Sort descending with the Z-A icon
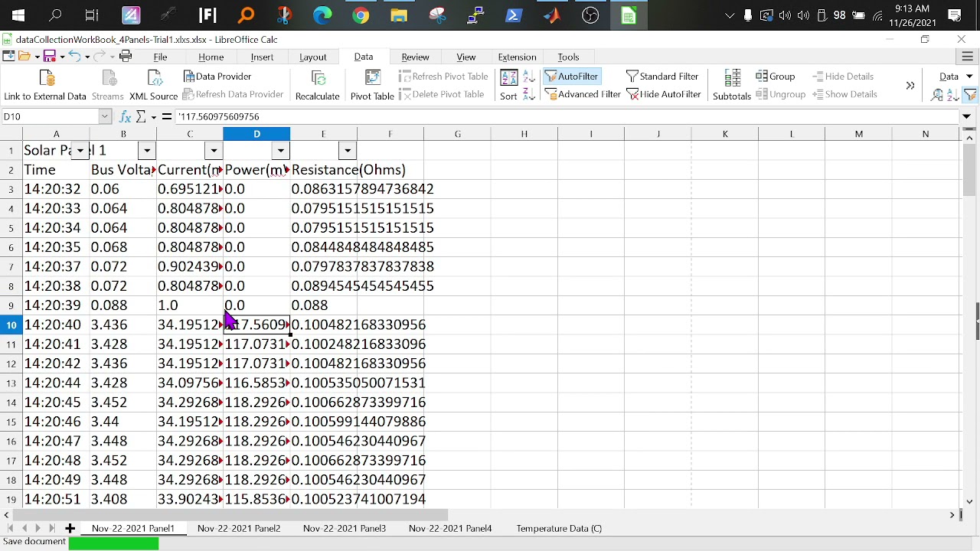 coord(528,95)
